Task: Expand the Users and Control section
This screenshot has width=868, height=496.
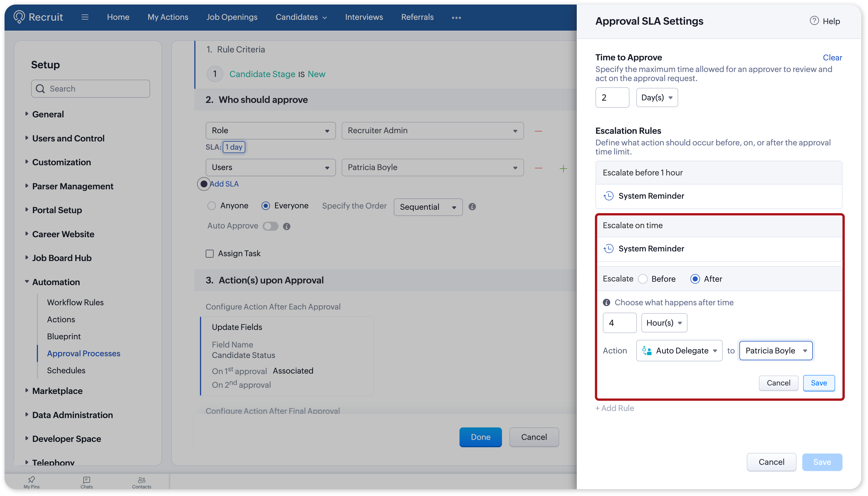Action: (x=68, y=138)
